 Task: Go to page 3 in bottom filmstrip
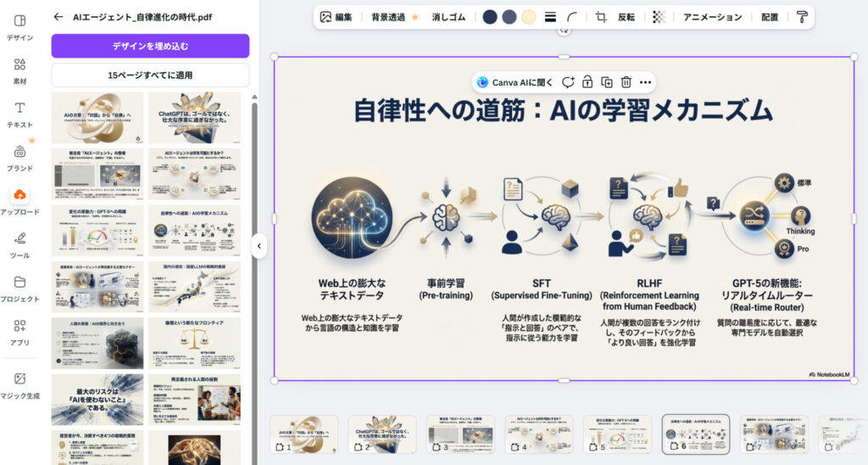(460, 434)
